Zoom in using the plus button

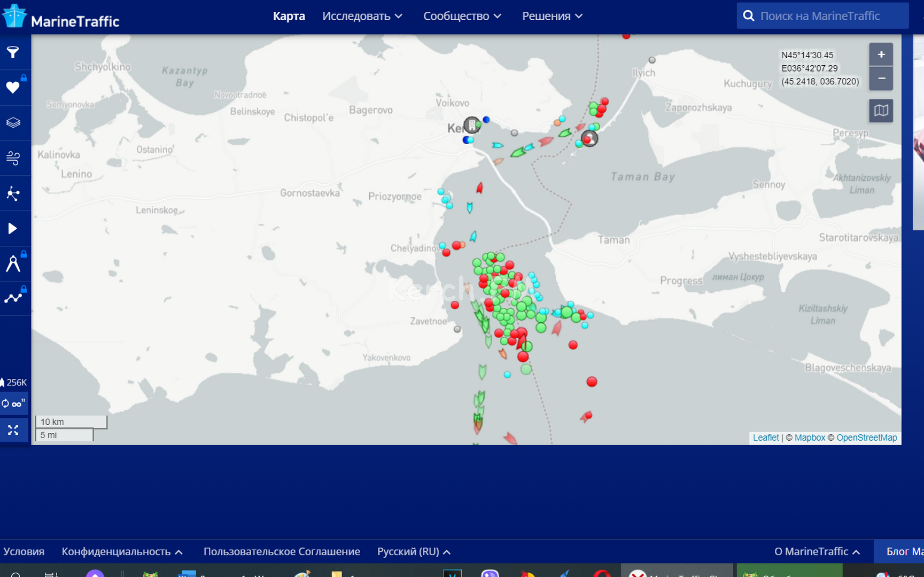coord(881,54)
